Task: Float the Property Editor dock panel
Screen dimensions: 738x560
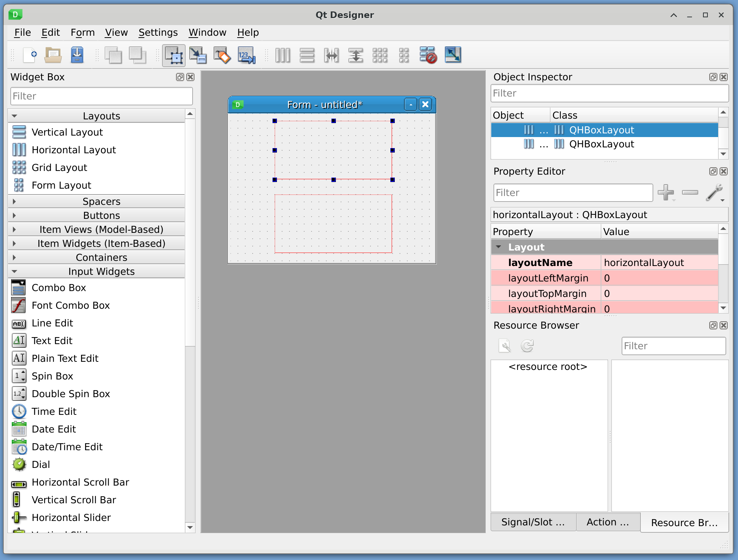Action: [713, 171]
